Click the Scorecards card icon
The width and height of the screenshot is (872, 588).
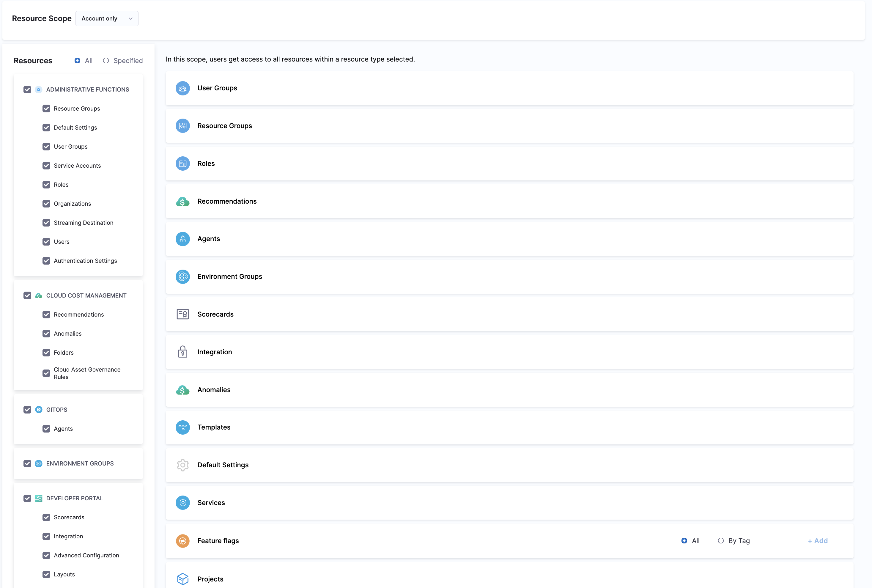point(182,314)
